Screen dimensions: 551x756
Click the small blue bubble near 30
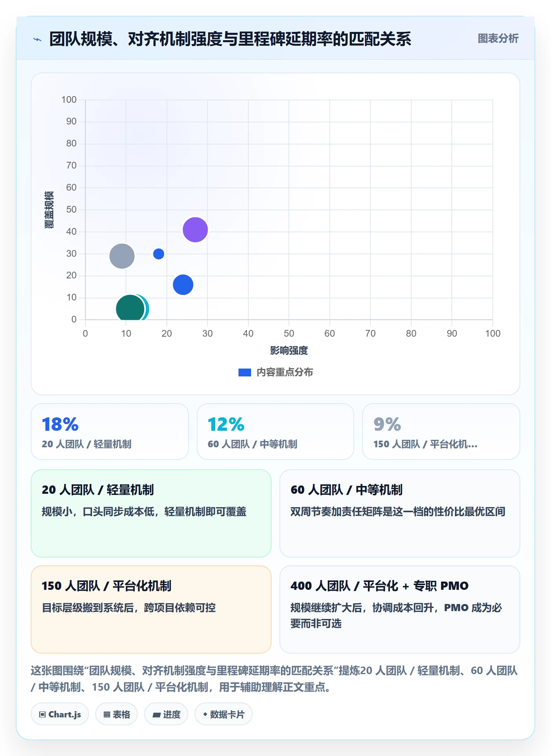pyautogui.click(x=159, y=254)
